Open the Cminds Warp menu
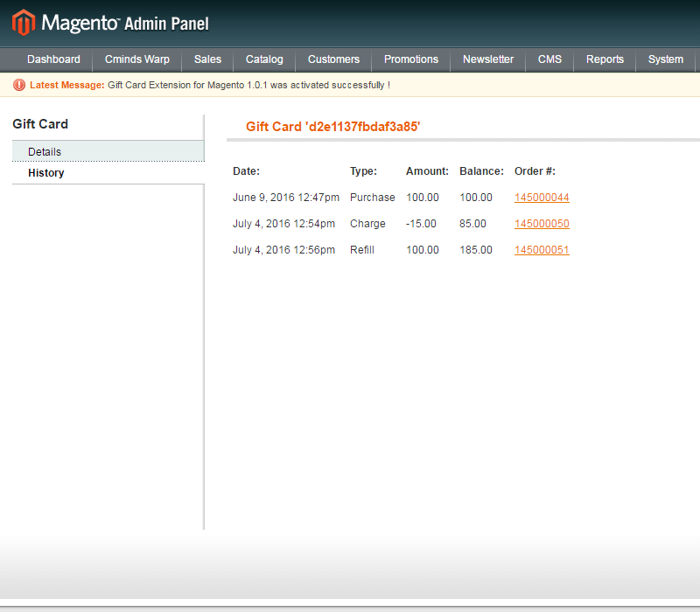 pyautogui.click(x=137, y=59)
